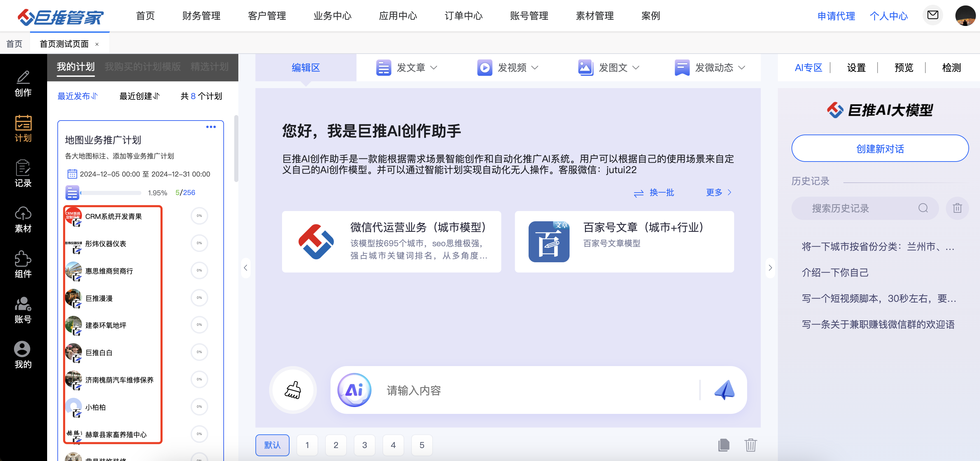Image resolution: width=980 pixels, height=461 pixels.
Task: Sort plans by 最近创建
Action: point(140,96)
